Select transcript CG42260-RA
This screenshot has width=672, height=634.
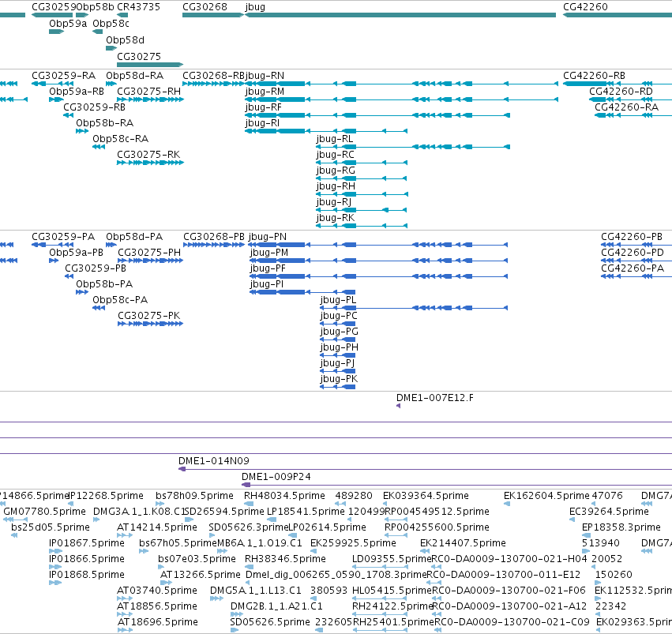coord(626,107)
